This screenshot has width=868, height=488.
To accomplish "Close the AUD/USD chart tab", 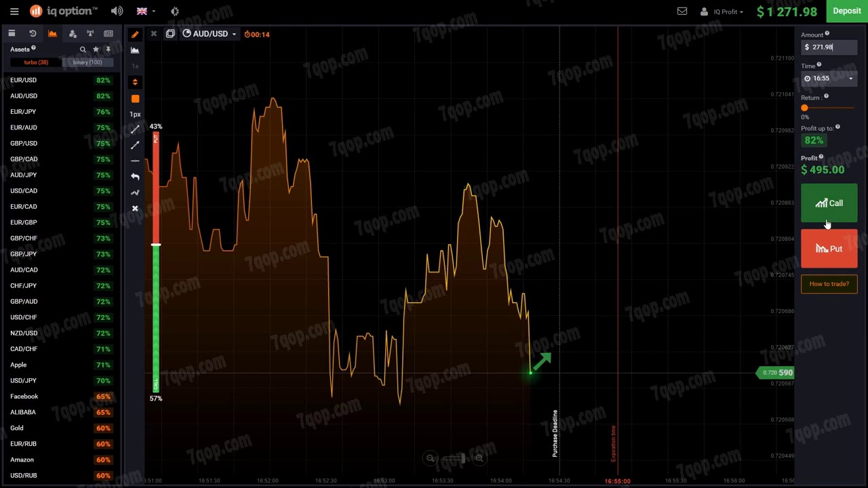I will pyautogui.click(x=153, y=34).
